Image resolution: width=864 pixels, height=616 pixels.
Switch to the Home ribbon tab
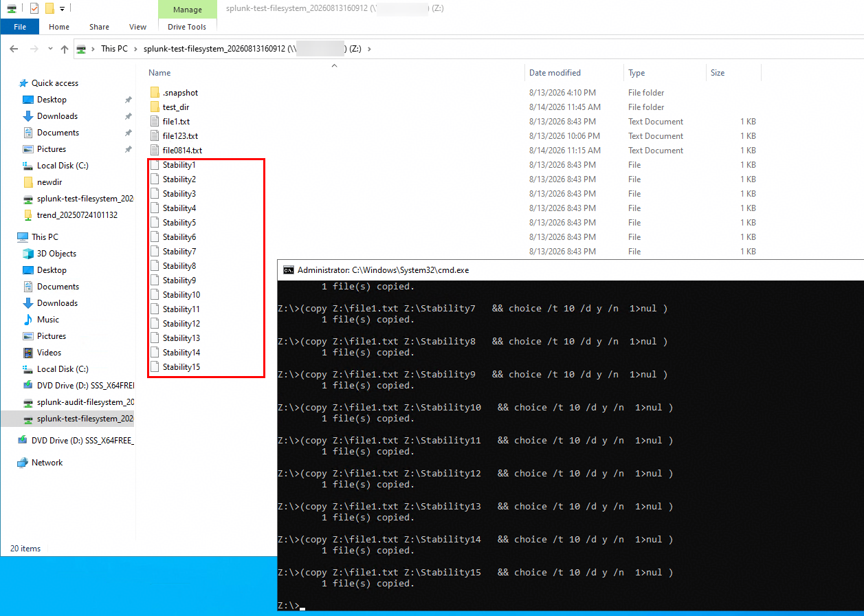[x=59, y=27]
